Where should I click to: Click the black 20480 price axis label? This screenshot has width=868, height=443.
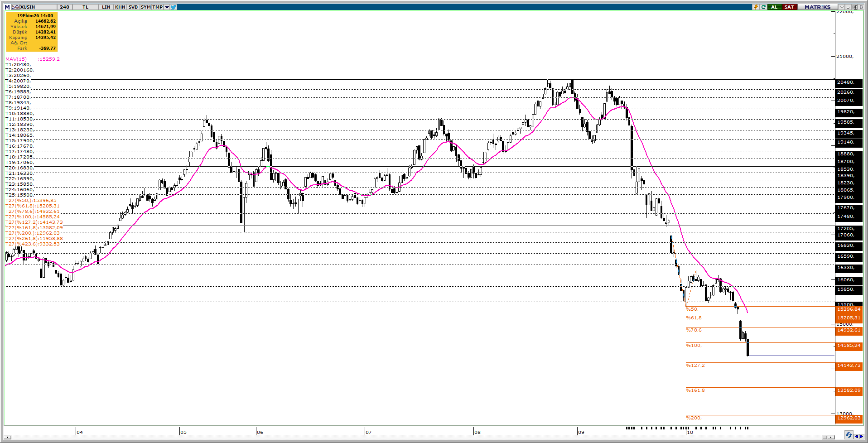[x=849, y=82]
